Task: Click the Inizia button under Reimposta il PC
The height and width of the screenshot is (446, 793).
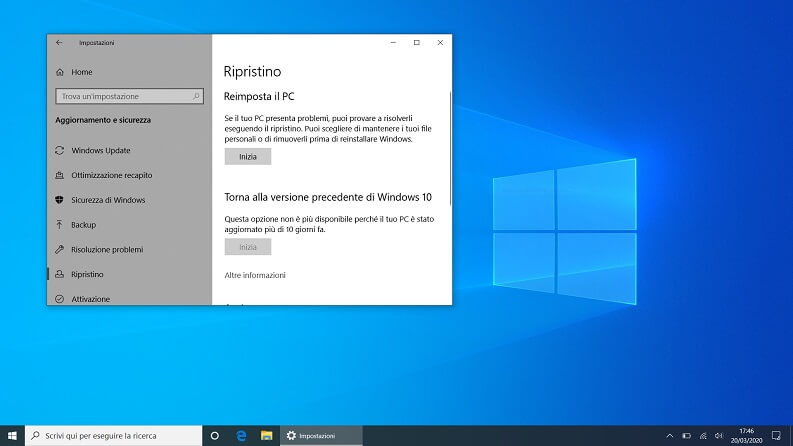Action: [x=248, y=157]
